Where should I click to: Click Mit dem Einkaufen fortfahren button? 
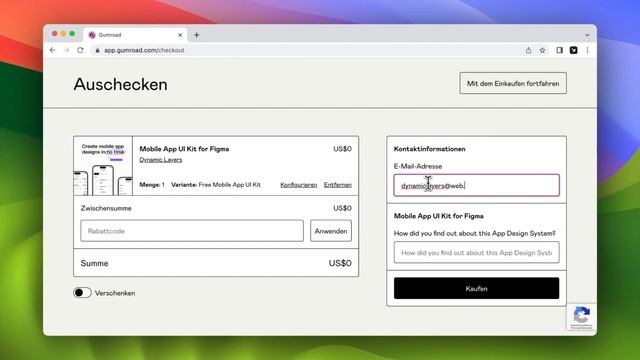[x=513, y=83]
